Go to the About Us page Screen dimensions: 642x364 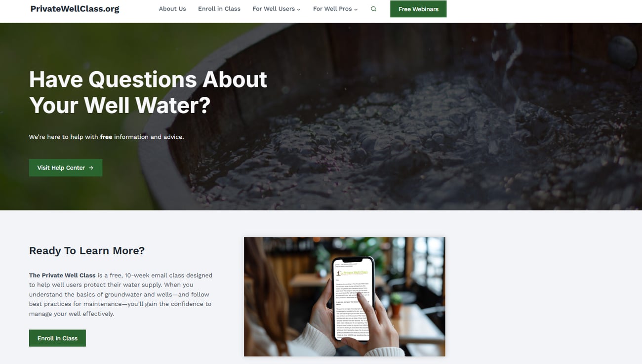tap(172, 9)
